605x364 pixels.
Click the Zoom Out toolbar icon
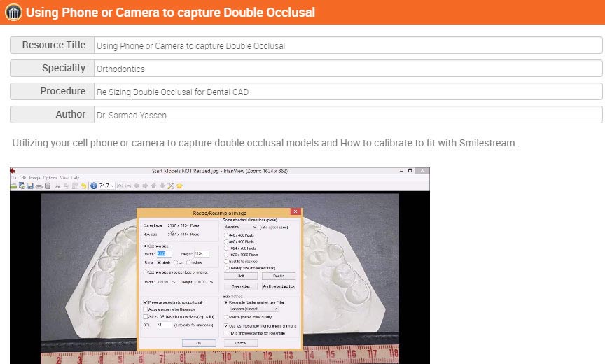tap(128, 185)
